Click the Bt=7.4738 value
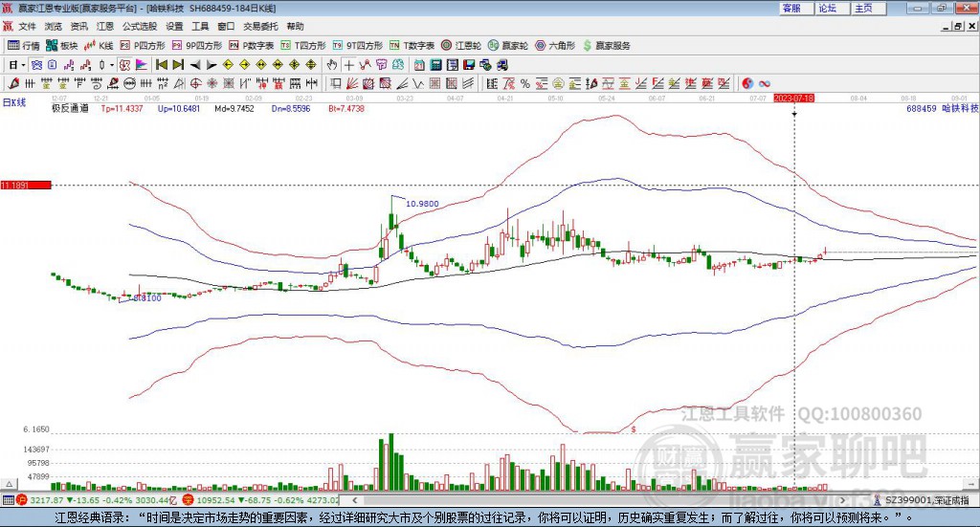Image resolution: width=980 pixels, height=527 pixels. (x=346, y=108)
